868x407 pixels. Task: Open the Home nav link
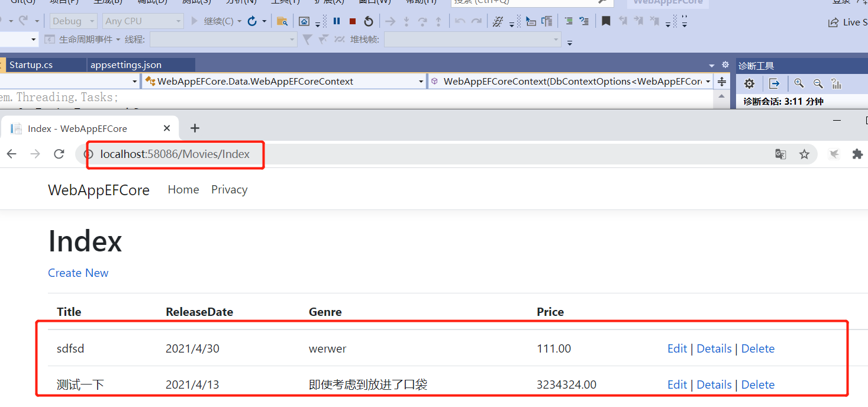coord(183,190)
